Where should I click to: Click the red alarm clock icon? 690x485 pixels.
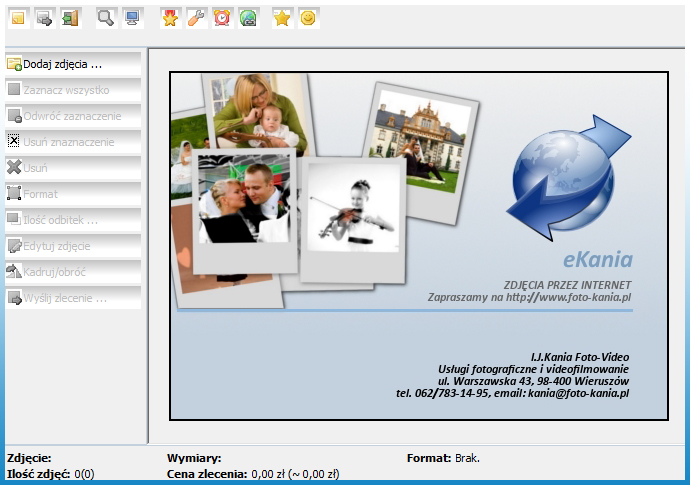click(223, 18)
